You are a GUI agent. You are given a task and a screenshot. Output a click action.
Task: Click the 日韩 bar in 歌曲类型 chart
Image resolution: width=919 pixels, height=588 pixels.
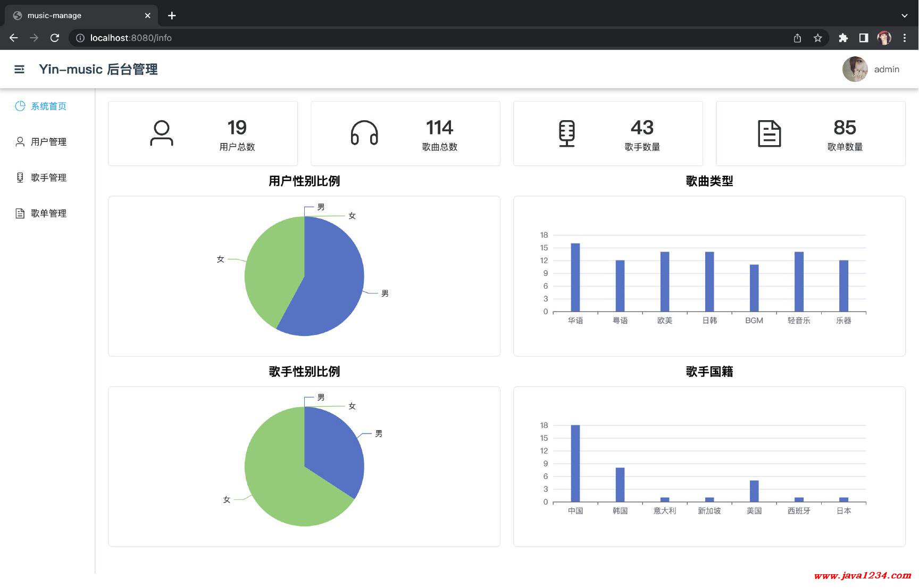click(x=709, y=281)
